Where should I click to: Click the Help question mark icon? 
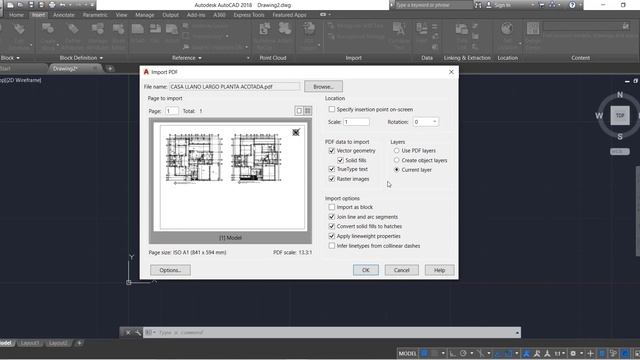point(572,5)
